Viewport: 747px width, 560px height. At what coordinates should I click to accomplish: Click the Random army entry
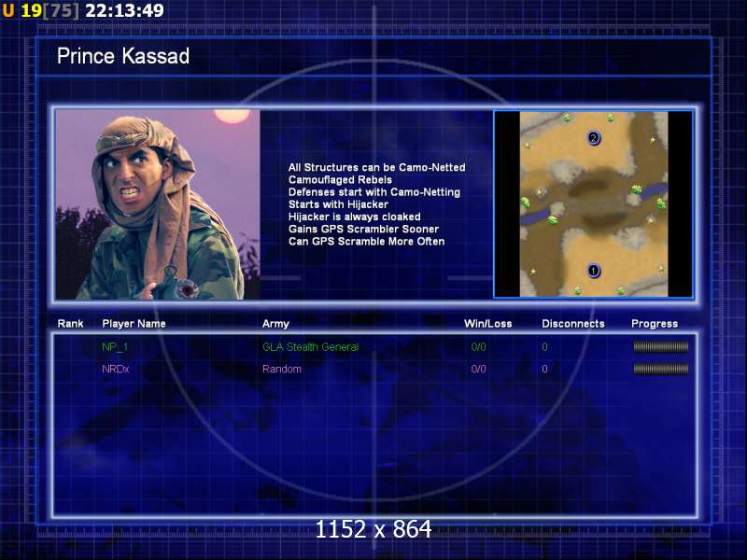point(282,369)
